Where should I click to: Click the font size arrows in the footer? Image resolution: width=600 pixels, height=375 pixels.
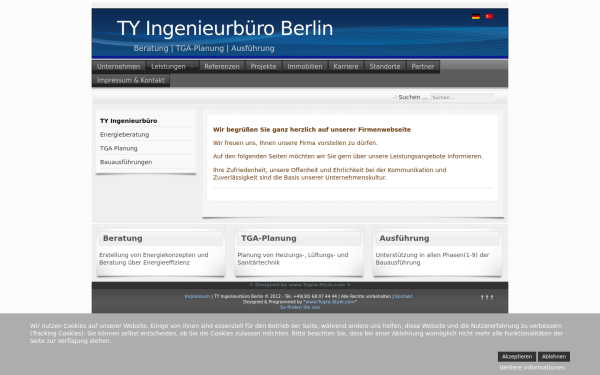(x=487, y=297)
